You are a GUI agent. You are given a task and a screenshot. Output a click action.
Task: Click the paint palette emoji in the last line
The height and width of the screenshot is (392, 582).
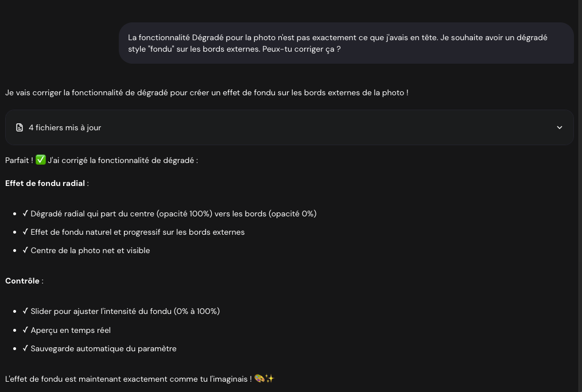pos(259,379)
